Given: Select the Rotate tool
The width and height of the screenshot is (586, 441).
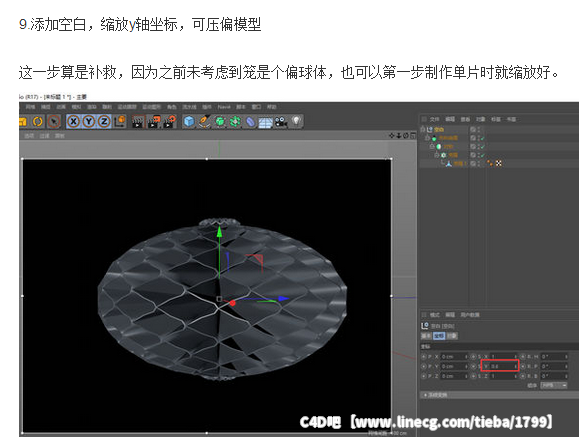Looking at the screenshot, I should tap(38, 121).
